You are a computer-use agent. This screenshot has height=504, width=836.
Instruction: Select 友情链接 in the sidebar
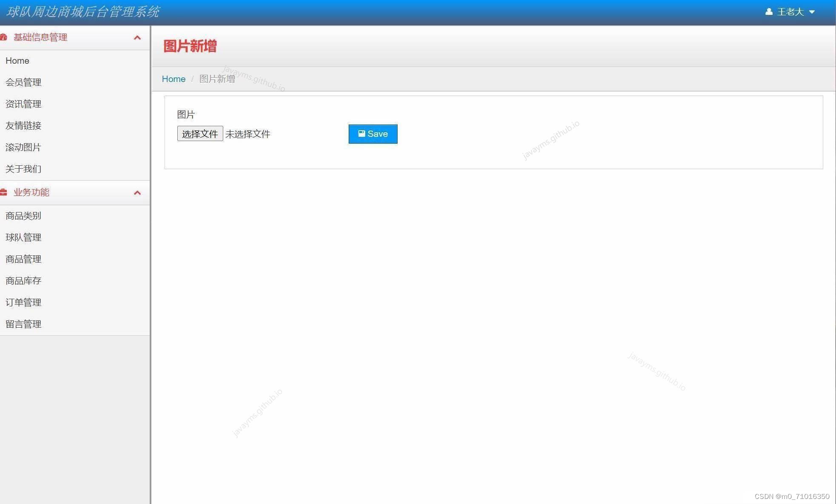click(23, 126)
